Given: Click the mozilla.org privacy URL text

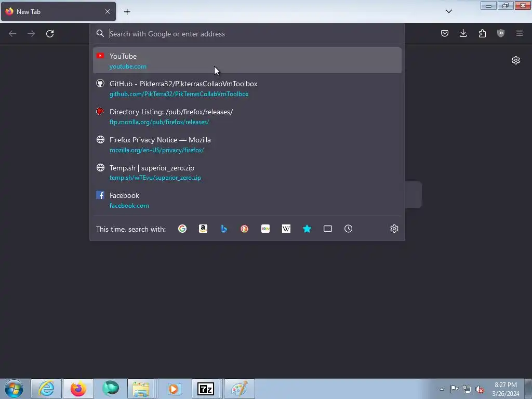Looking at the screenshot, I should click(156, 150).
